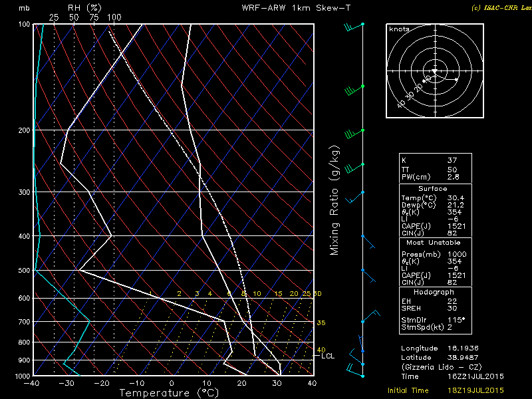This screenshot has height=399, width=532.
Task: Click the 'knots' label in hodograph
Action: tap(399, 29)
